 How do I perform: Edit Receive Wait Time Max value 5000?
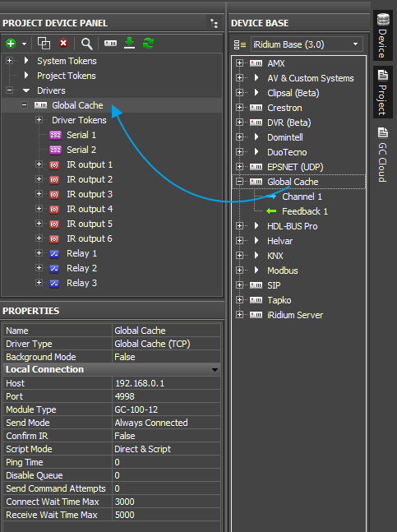(x=166, y=515)
